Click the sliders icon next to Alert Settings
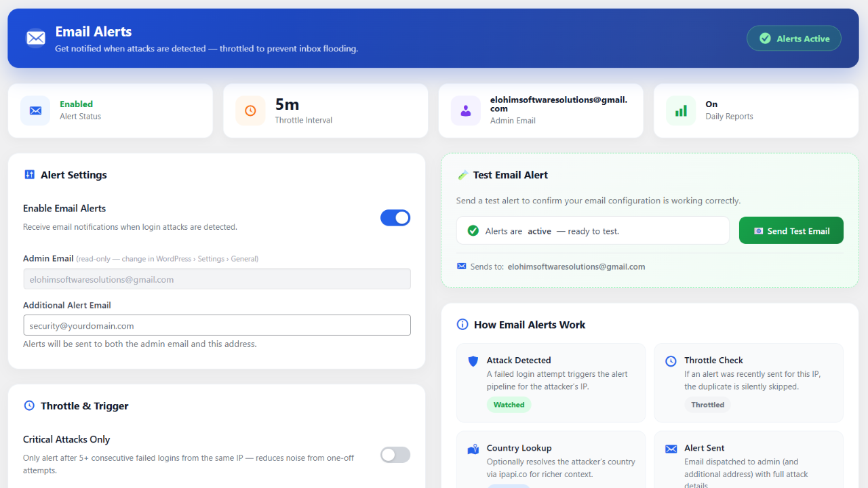868x488 pixels. coord(29,175)
